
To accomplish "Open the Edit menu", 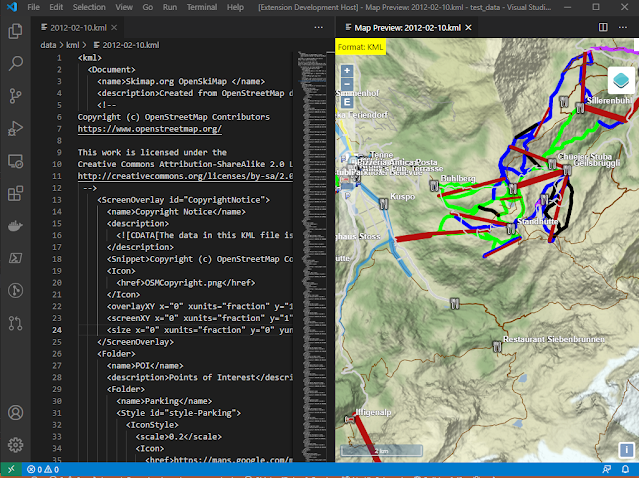I will pos(56,7).
